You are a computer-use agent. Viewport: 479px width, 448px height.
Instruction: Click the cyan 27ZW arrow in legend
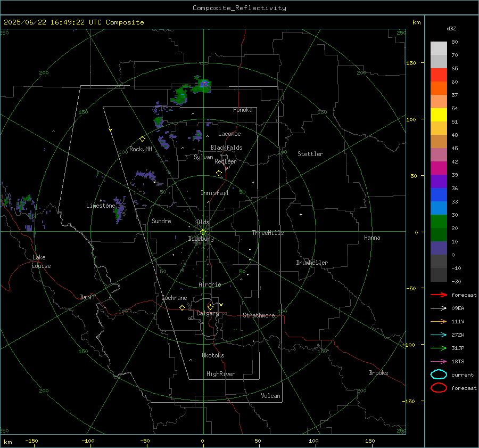point(439,335)
